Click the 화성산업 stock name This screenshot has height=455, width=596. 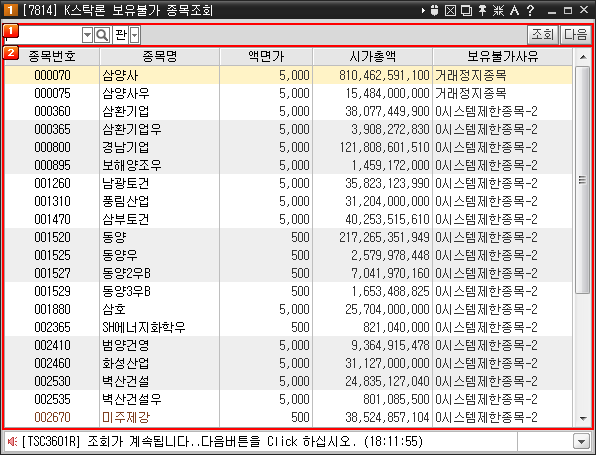point(126,363)
